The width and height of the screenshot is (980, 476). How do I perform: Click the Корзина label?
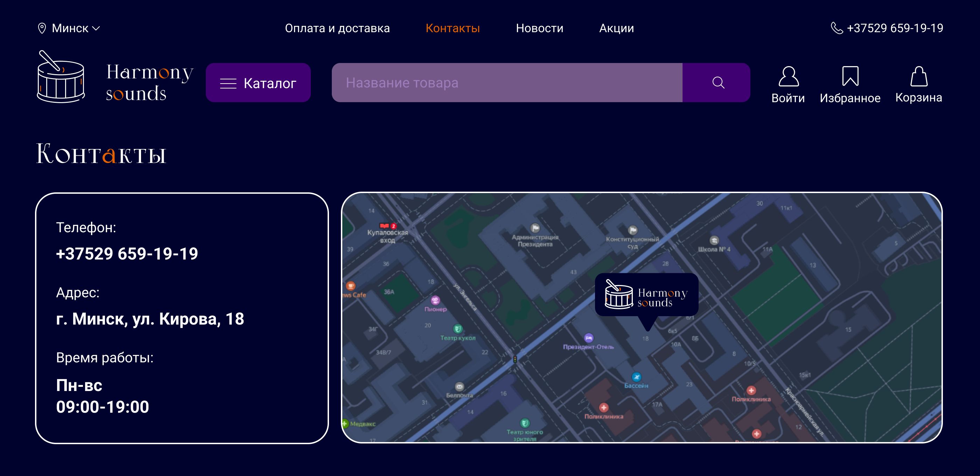pos(918,98)
